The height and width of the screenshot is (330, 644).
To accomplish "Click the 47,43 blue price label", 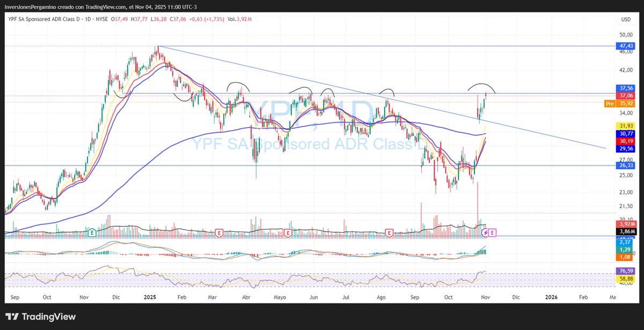I will [x=626, y=46].
